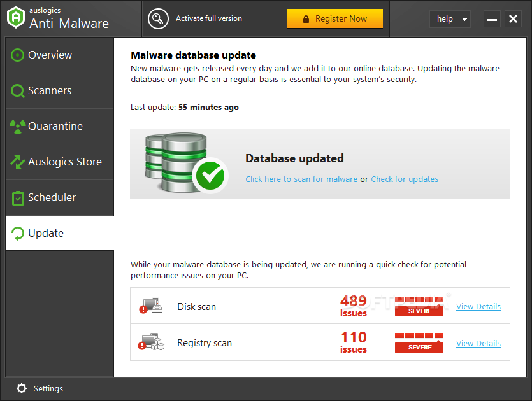
Task: Click the Disk scan SEVERE severity meter
Action: tap(419, 306)
